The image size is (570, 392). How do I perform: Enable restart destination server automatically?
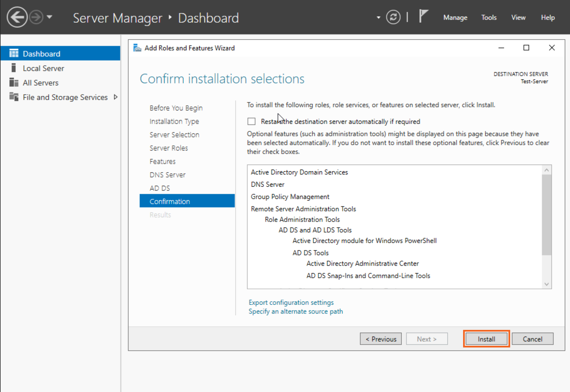251,121
